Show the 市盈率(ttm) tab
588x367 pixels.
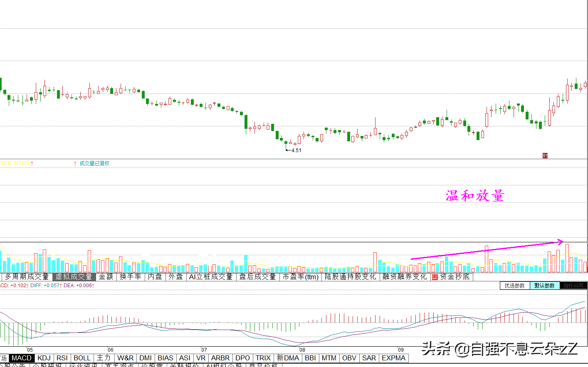coord(301,277)
